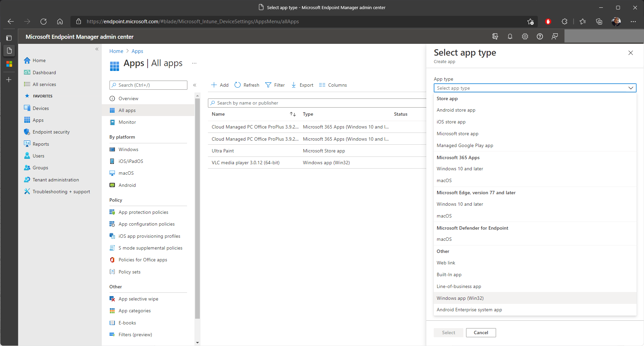Image resolution: width=644 pixels, height=346 pixels.
Task: Click the browser back arrow
Action: (11, 22)
